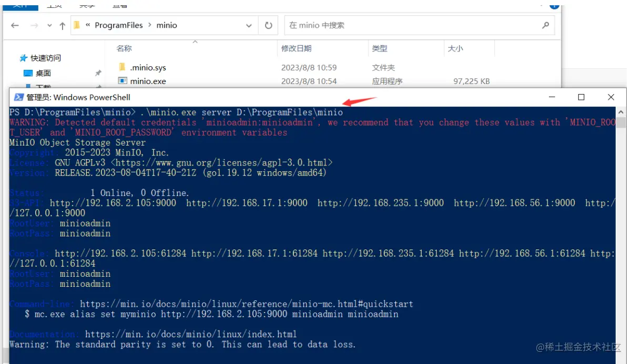Click the http://192.168.2.105:61284 console address
This screenshot has height=364, width=632.
pyautogui.click(x=120, y=254)
